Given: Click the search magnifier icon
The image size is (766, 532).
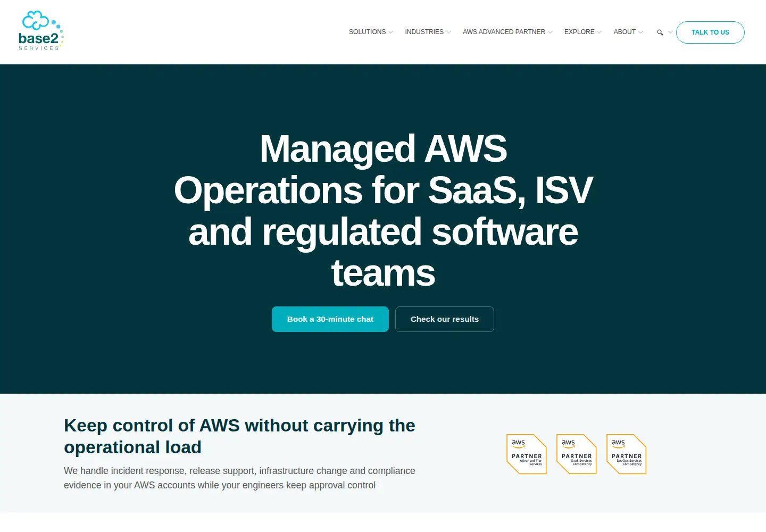Looking at the screenshot, I should pos(660,32).
